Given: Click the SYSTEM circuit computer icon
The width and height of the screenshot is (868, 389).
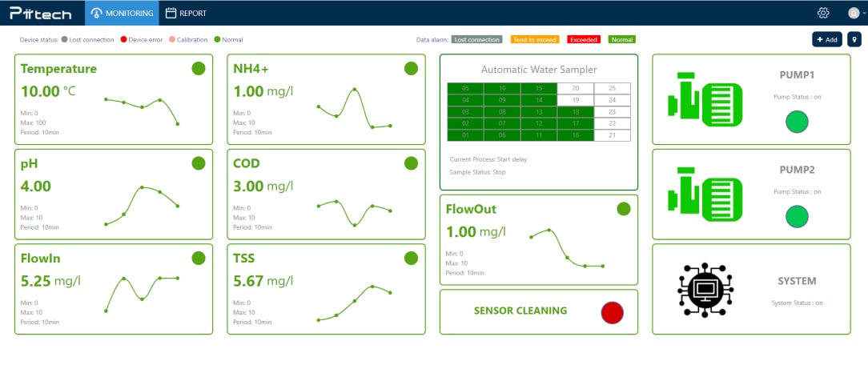Looking at the screenshot, I should 705,290.
